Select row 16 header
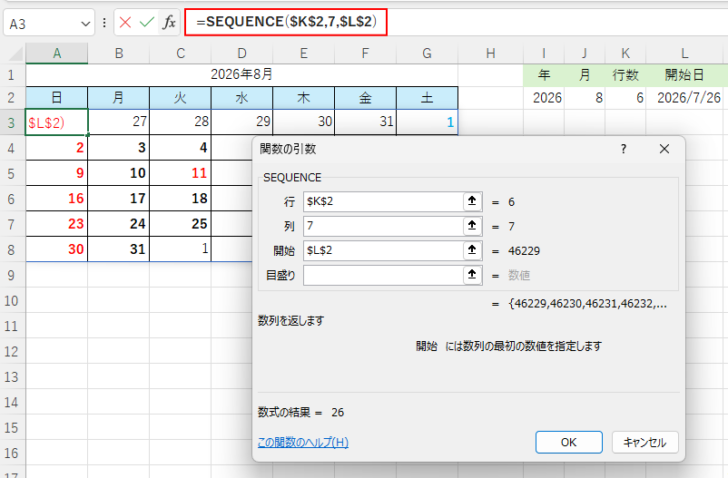728x478 pixels. (x=11, y=453)
